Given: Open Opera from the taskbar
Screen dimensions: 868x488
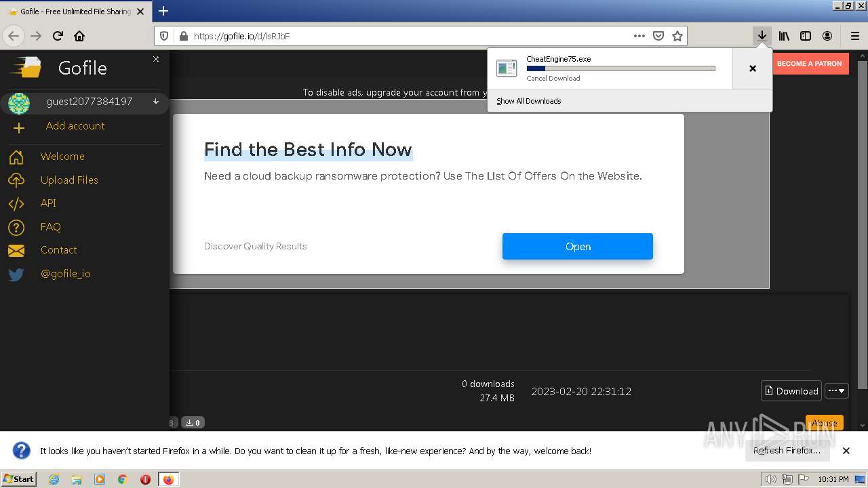Looking at the screenshot, I should (x=145, y=479).
